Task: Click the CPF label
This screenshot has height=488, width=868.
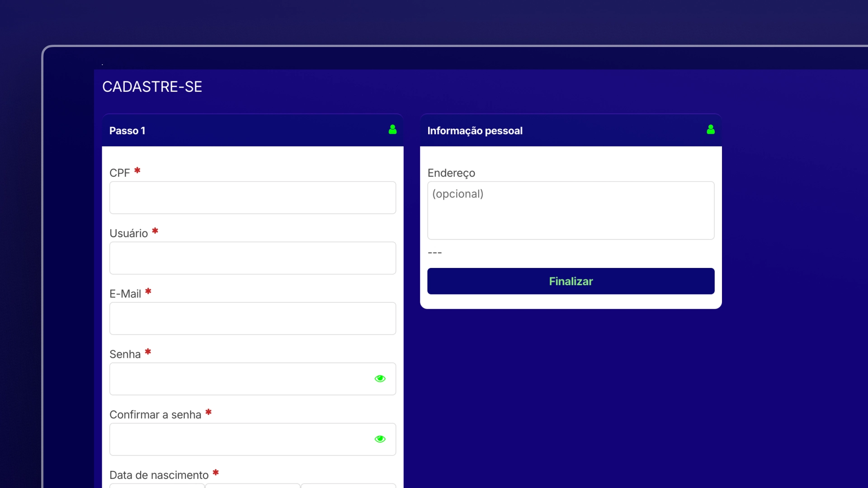Action: click(120, 173)
